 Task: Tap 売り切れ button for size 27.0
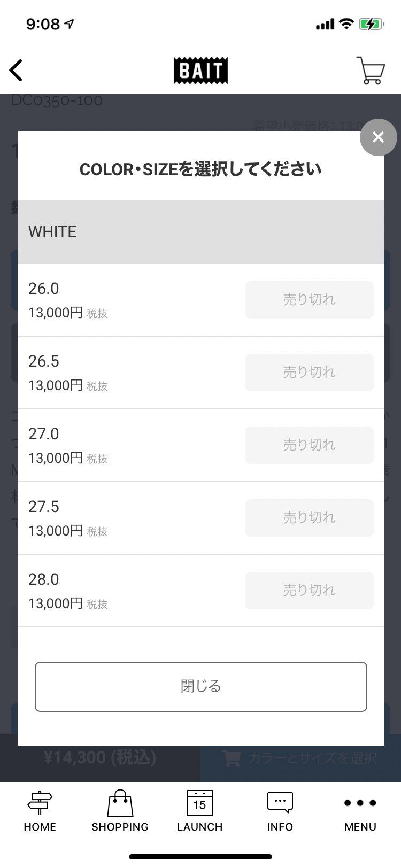[x=309, y=445]
